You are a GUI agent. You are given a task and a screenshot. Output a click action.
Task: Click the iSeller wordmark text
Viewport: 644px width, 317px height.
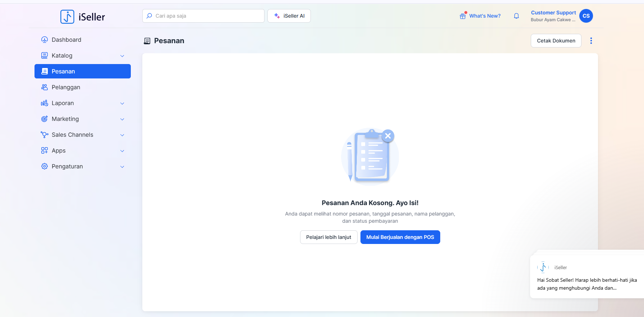coord(92,17)
